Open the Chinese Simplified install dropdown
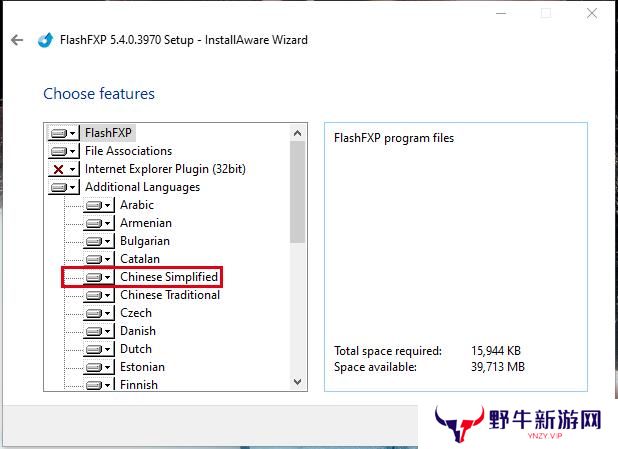Screen dimensions: 618x449 99,277
